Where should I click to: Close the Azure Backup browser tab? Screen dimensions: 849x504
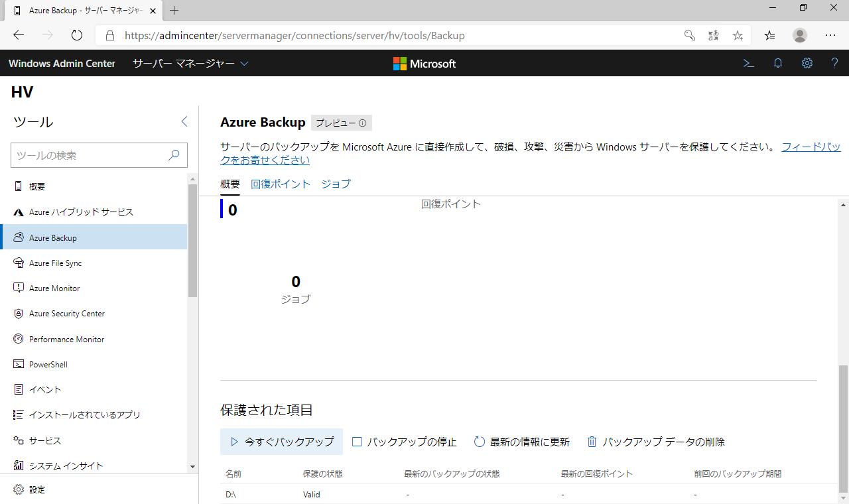(152, 11)
